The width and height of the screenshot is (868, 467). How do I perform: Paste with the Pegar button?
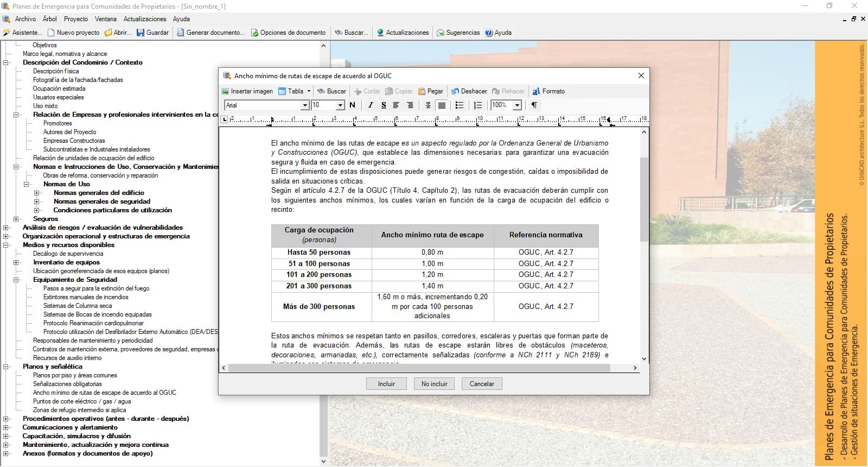431,91
